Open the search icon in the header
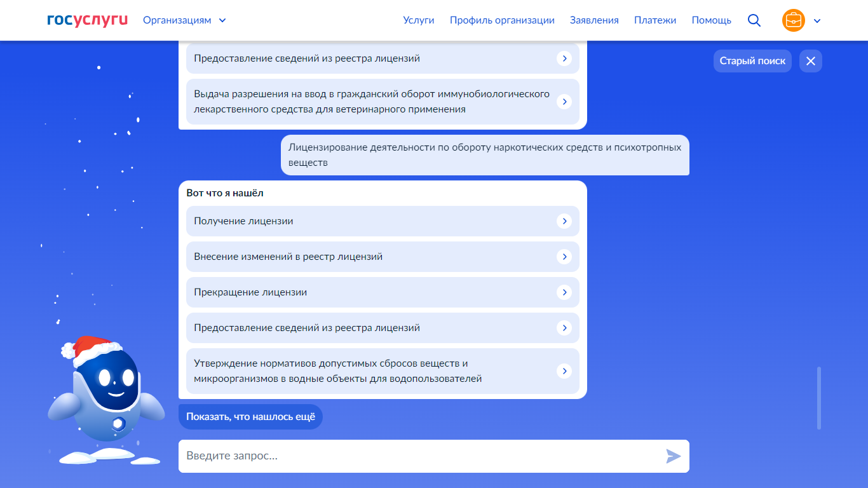 point(754,20)
